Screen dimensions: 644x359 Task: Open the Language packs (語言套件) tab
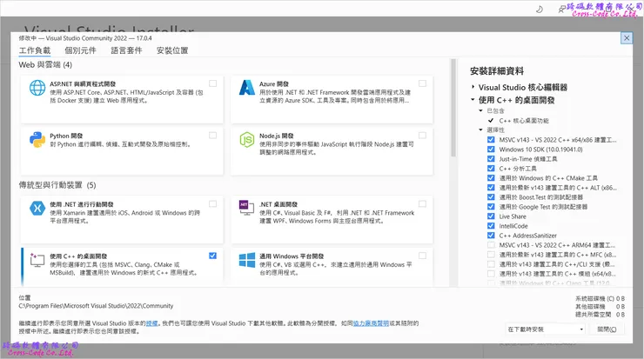126,50
